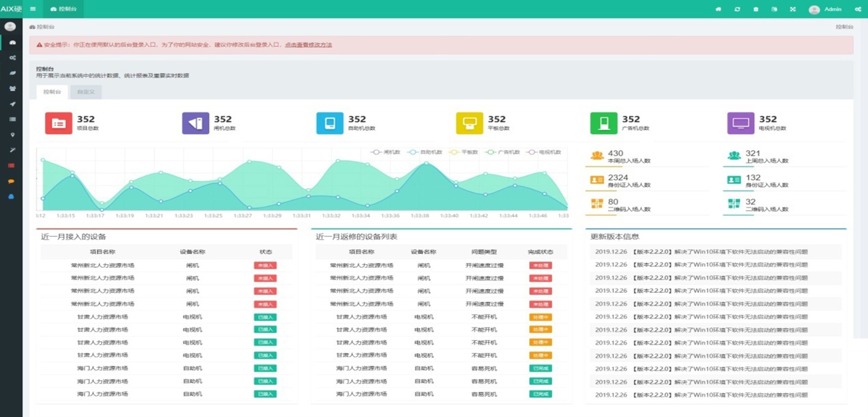Click the first red 未接入 status badge
The image size is (868, 417).
[265, 266]
